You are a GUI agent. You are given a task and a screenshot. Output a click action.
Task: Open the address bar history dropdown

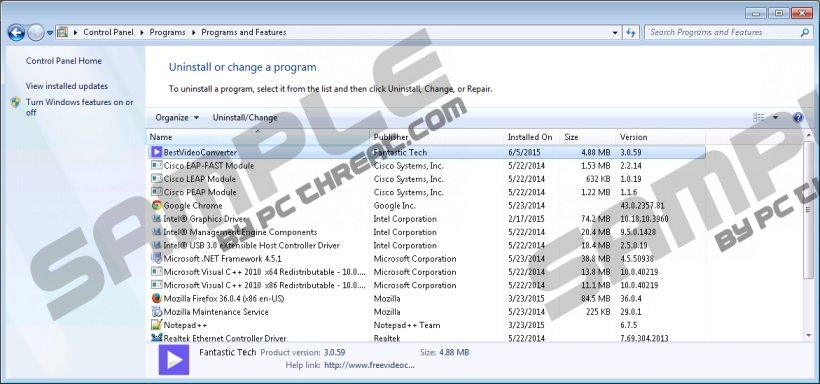point(616,32)
